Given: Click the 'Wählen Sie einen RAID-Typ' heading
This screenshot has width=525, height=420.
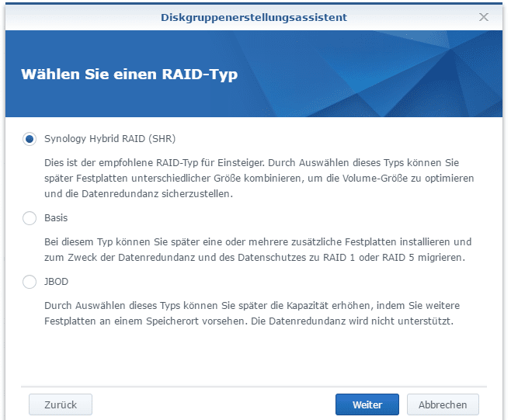Looking at the screenshot, I should coord(129,75).
